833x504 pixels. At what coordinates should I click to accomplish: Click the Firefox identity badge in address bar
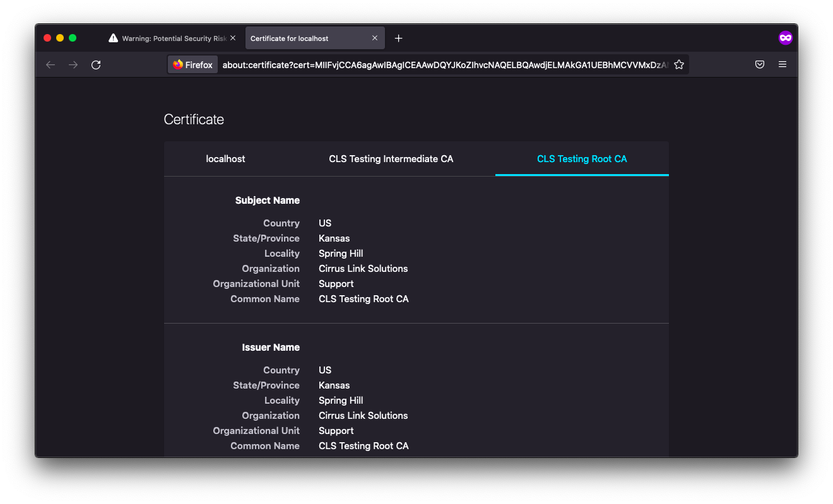(193, 65)
